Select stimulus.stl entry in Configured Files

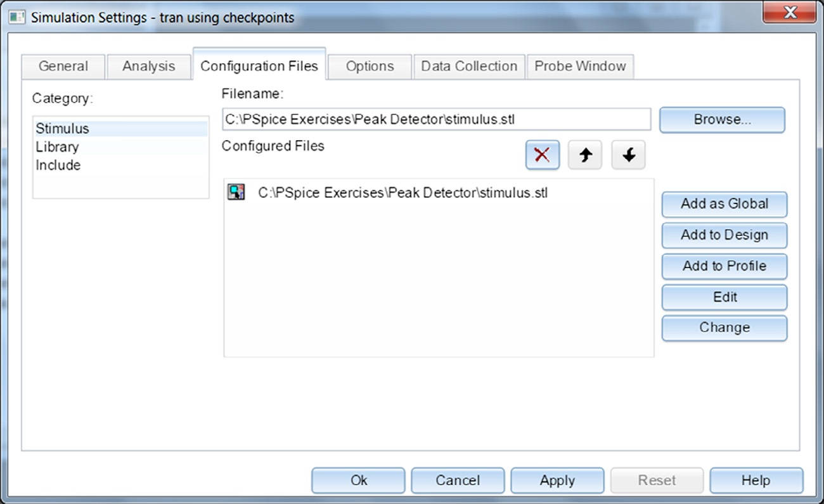point(402,193)
